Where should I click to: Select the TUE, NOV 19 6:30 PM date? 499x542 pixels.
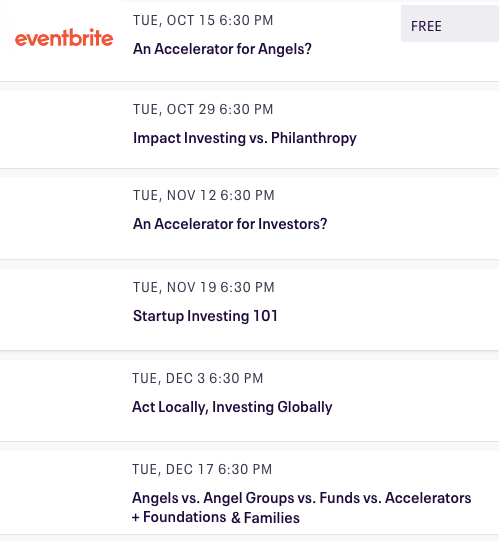(x=204, y=288)
